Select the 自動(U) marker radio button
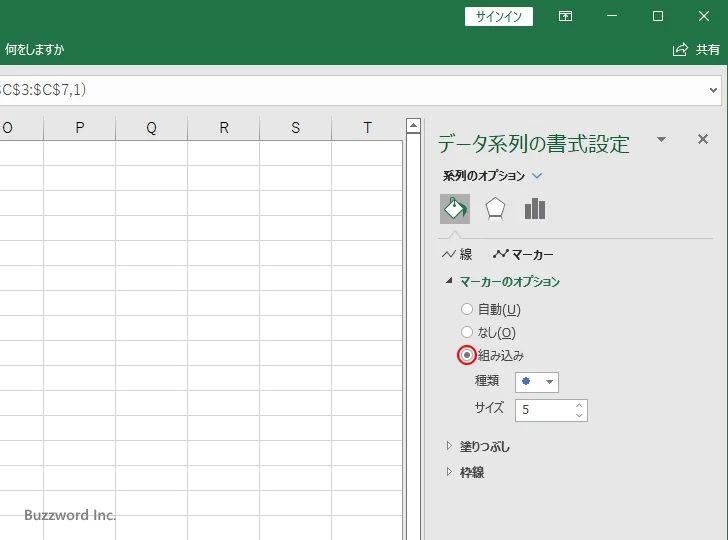728x540 pixels. pos(467,309)
